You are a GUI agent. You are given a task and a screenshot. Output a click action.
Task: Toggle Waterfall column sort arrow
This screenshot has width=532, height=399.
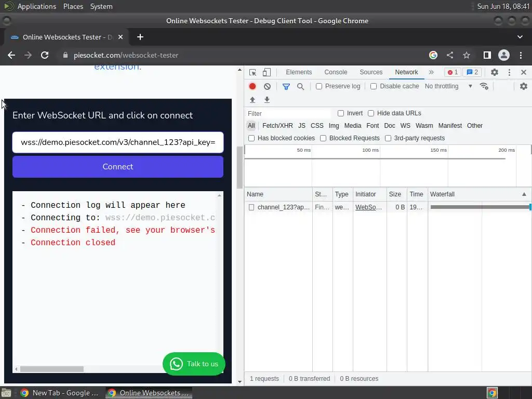pyautogui.click(x=524, y=194)
